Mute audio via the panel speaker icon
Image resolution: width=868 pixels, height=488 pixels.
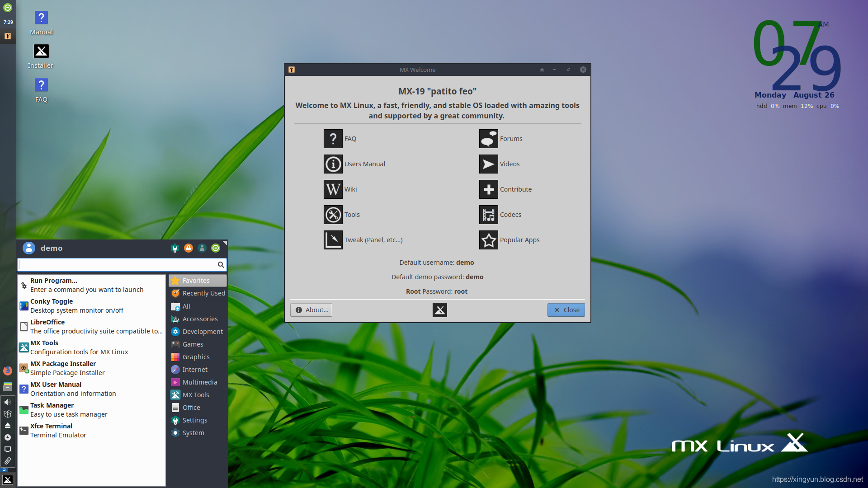(x=7, y=402)
